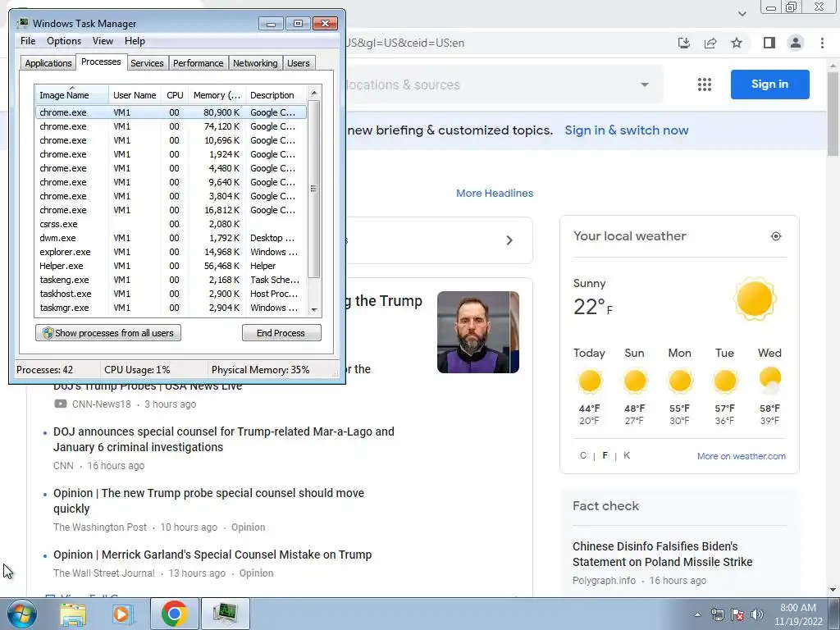Click Task Manager taskbar icon
This screenshot has height=630, width=840.
[225, 614]
